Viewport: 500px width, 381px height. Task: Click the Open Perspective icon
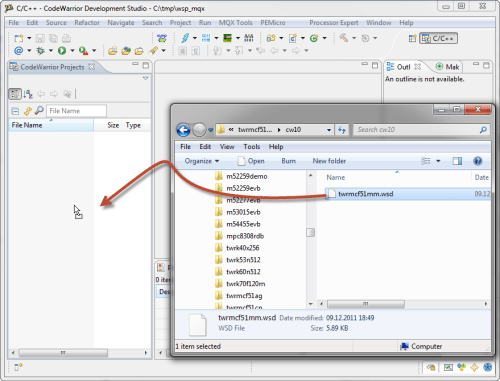coord(413,38)
